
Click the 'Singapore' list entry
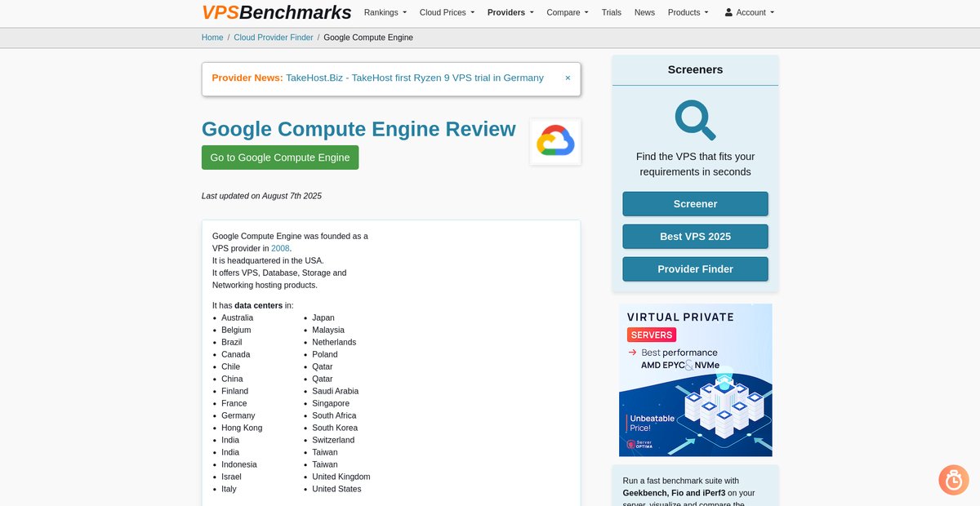(x=331, y=403)
